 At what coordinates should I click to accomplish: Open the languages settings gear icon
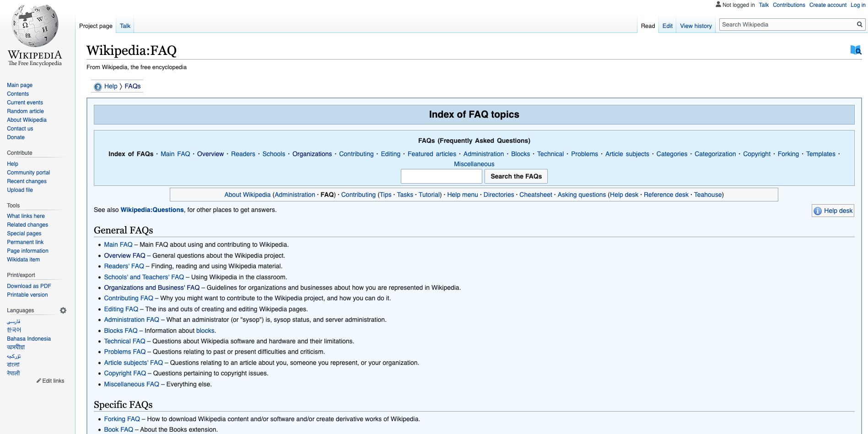click(x=63, y=310)
